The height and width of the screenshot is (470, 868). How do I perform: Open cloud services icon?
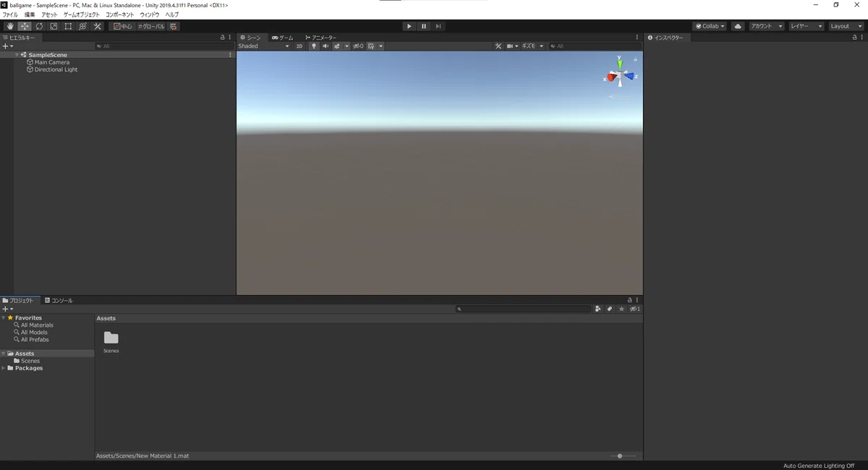click(738, 26)
